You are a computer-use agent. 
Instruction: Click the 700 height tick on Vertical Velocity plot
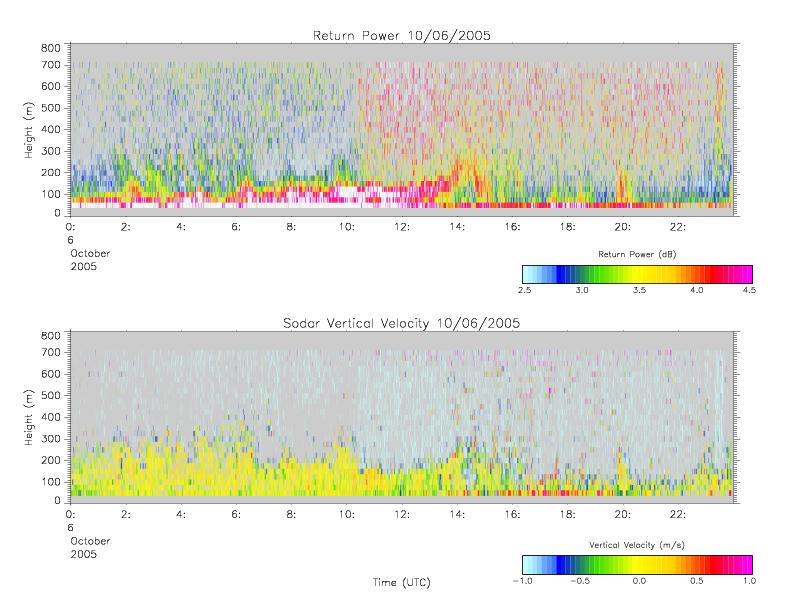coord(50,352)
